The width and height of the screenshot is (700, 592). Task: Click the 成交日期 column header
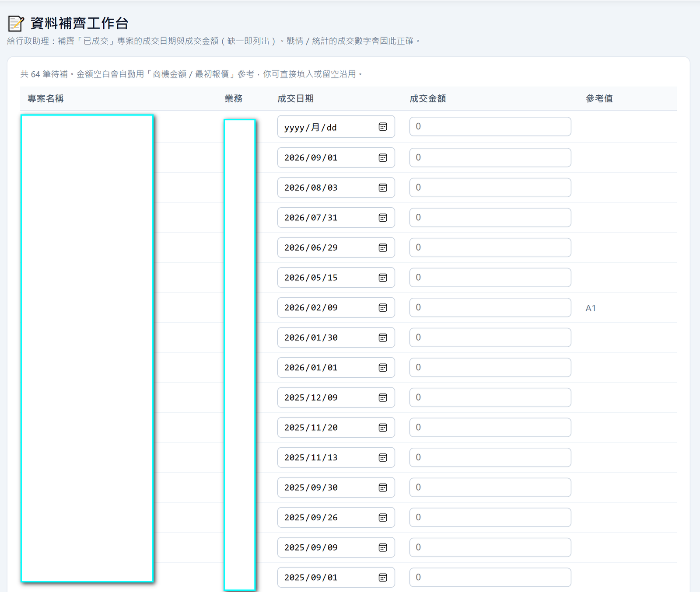pyautogui.click(x=296, y=99)
